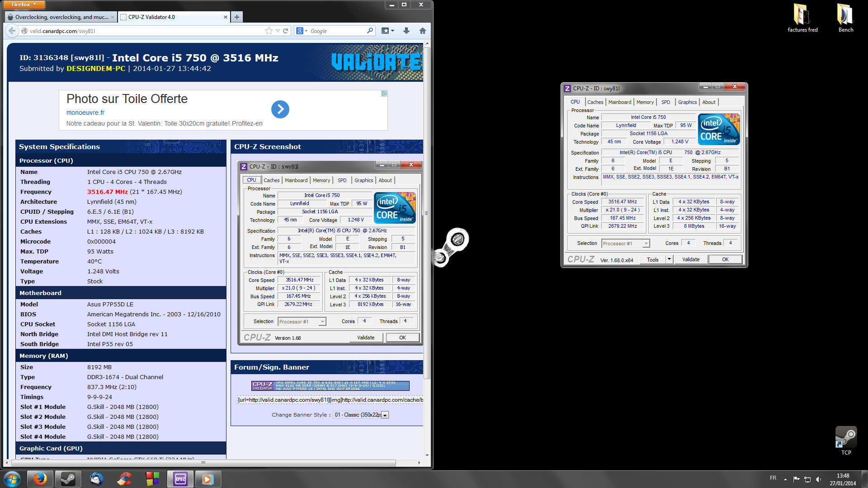
Task: Open the search engine Google dropdown
Action: coord(302,31)
